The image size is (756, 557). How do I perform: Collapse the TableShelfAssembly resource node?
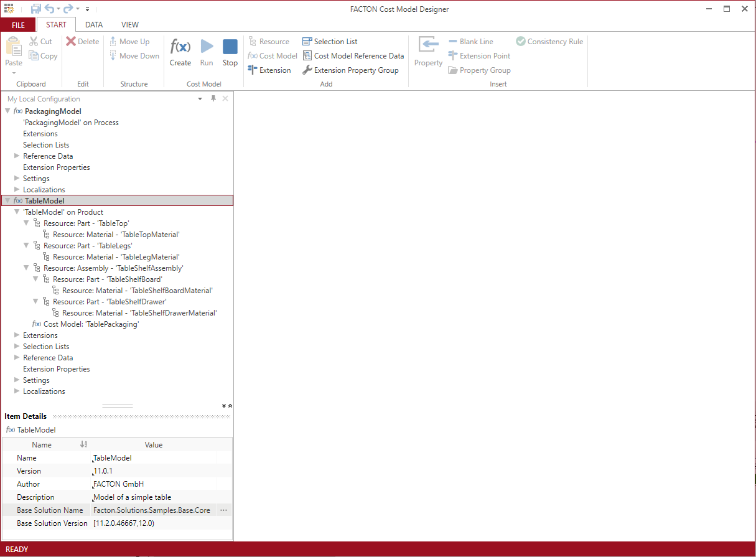click(x=27, y=268)
